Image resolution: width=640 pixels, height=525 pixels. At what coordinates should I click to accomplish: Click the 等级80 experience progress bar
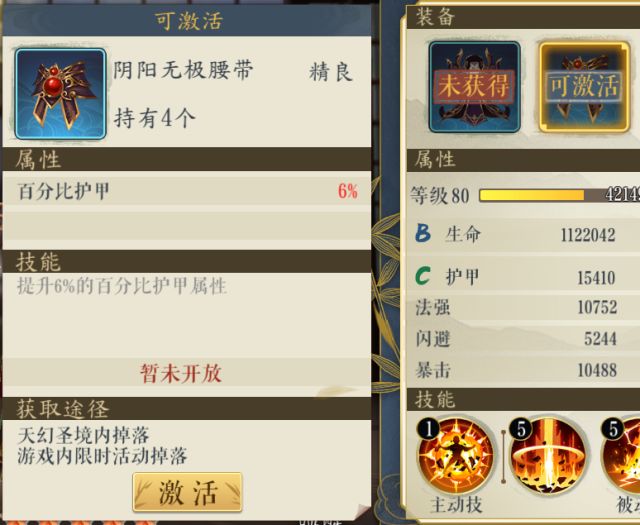point(560,195)
